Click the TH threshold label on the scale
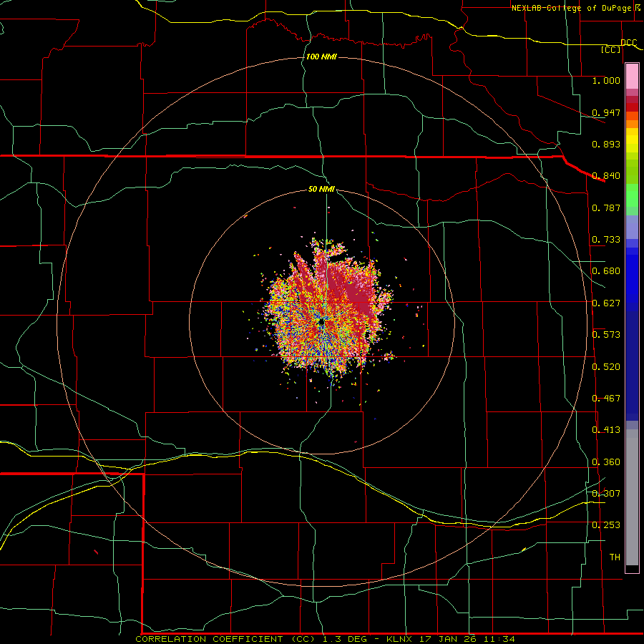644x644 pixels. coord(615,557)
